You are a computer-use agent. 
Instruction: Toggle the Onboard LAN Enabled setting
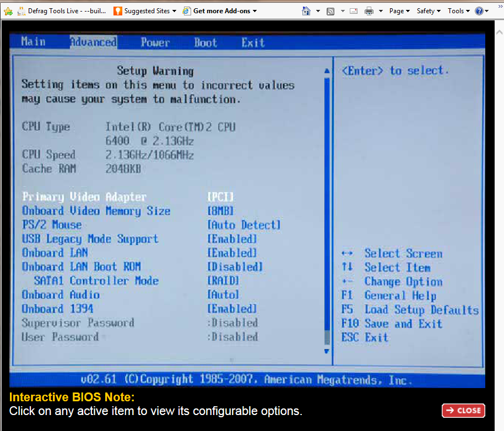pyautogui.click(x=232, y=253)
